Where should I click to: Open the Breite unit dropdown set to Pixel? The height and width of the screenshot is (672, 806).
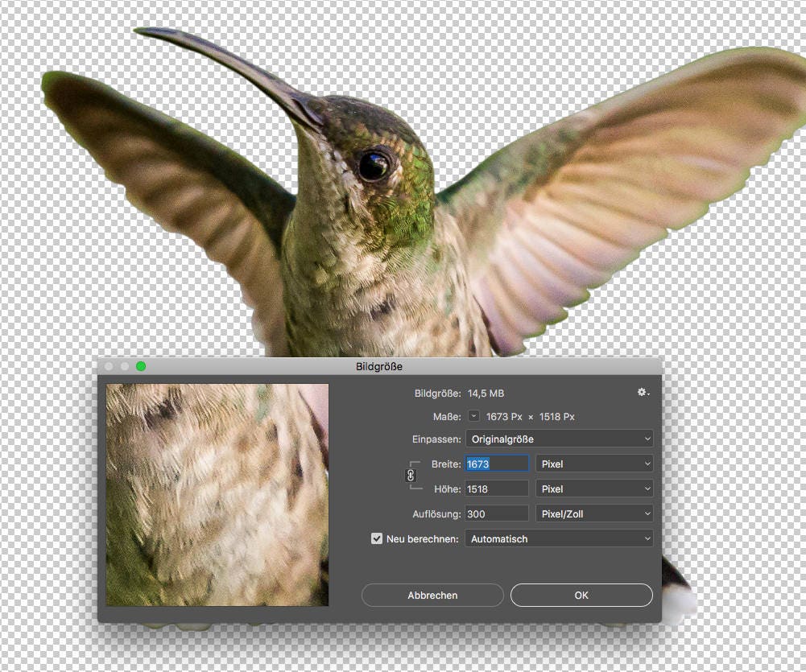click(593, 464)
